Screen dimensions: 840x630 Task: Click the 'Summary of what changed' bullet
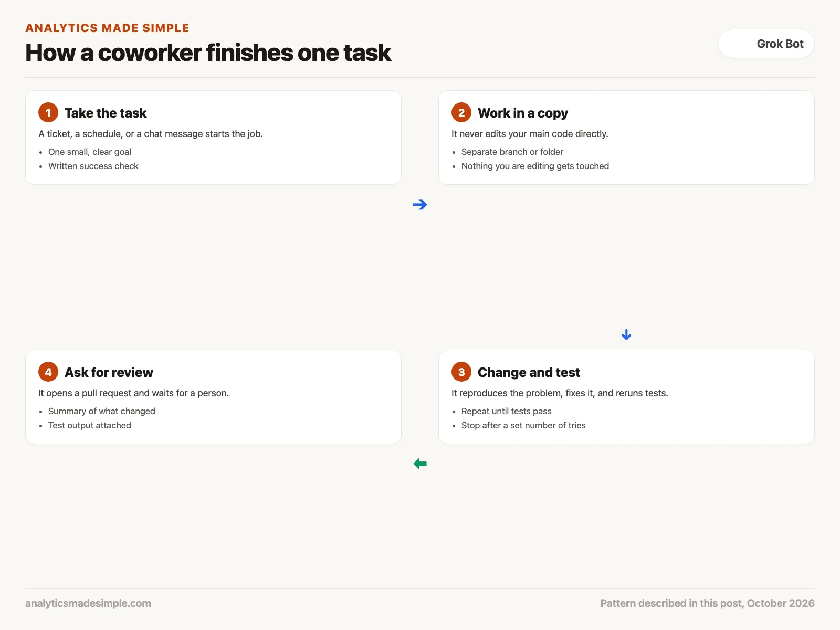tap(102, 411)
